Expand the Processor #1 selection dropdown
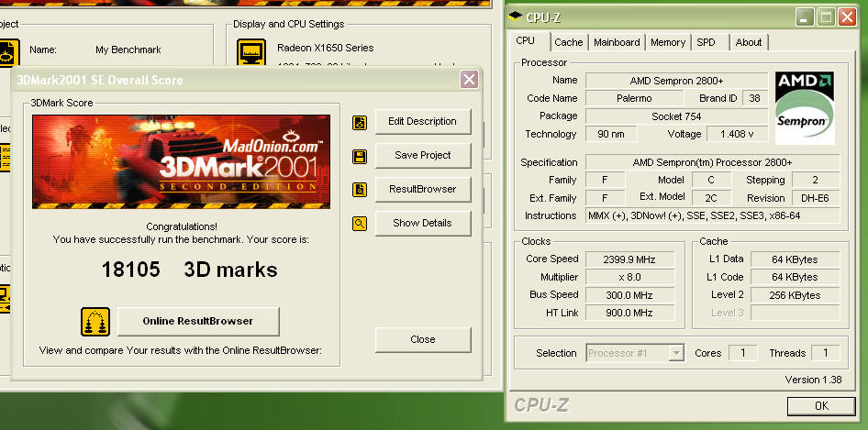 (676, 353)
